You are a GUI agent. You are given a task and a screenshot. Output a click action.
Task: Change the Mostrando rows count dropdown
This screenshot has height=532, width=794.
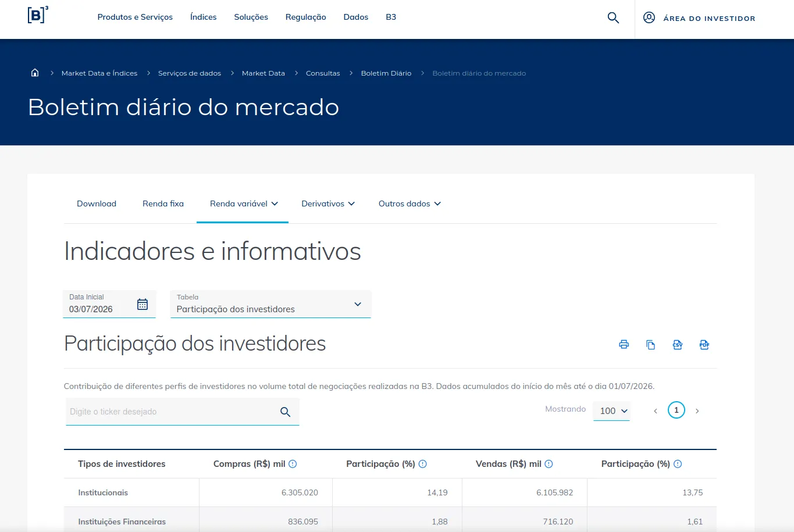pyautogui.click(x=612, y=410)
